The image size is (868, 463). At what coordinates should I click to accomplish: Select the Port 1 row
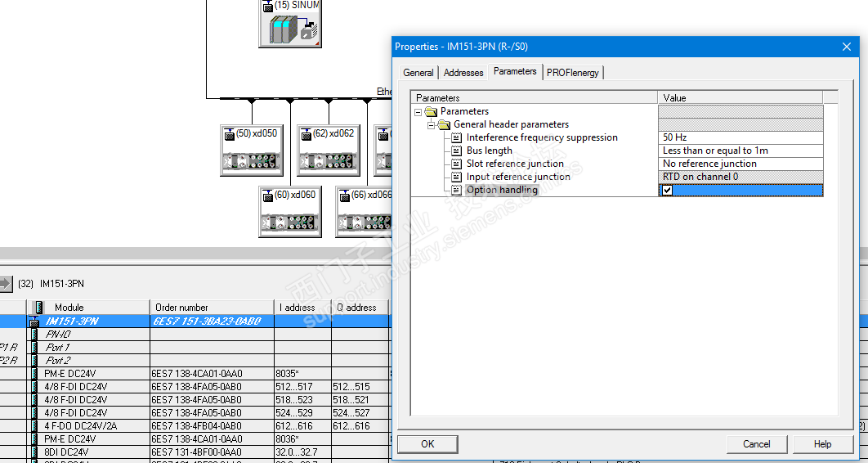click(195, 347)
